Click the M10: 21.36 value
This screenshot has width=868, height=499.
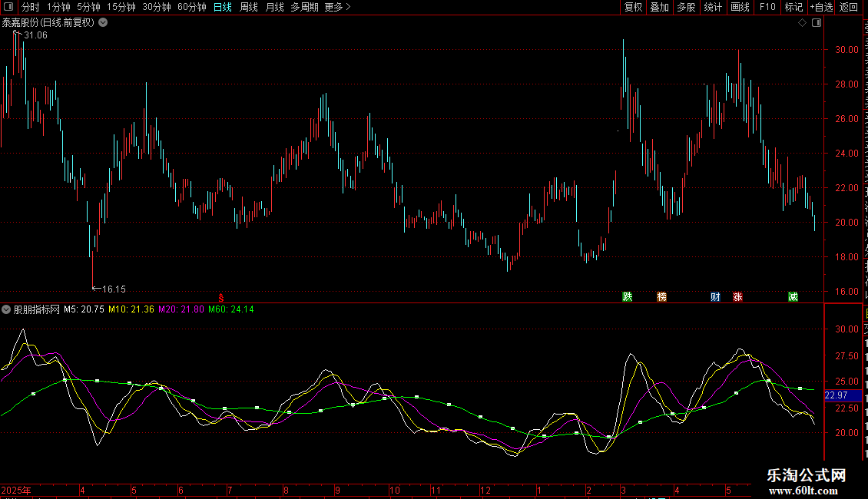pos(131,309)
